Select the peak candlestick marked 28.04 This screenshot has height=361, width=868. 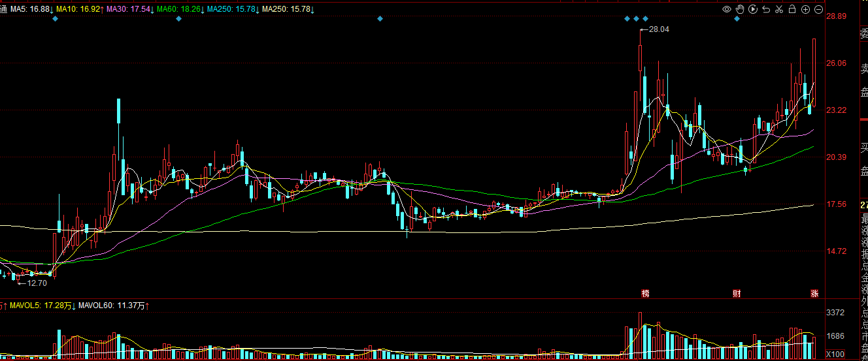tap(641, 57)
